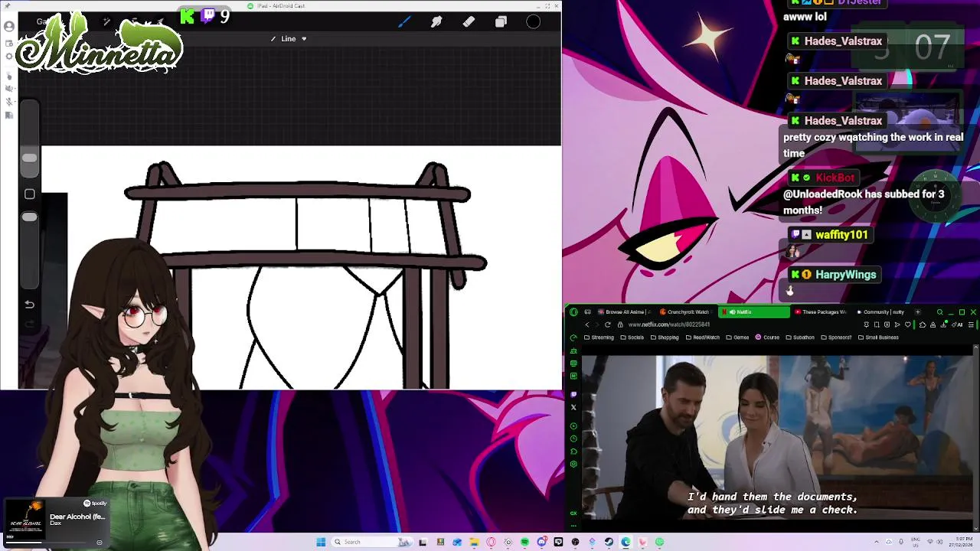The image size is (980, 551).
Task: Open the black active color swatch
Action: pos(533,21)
